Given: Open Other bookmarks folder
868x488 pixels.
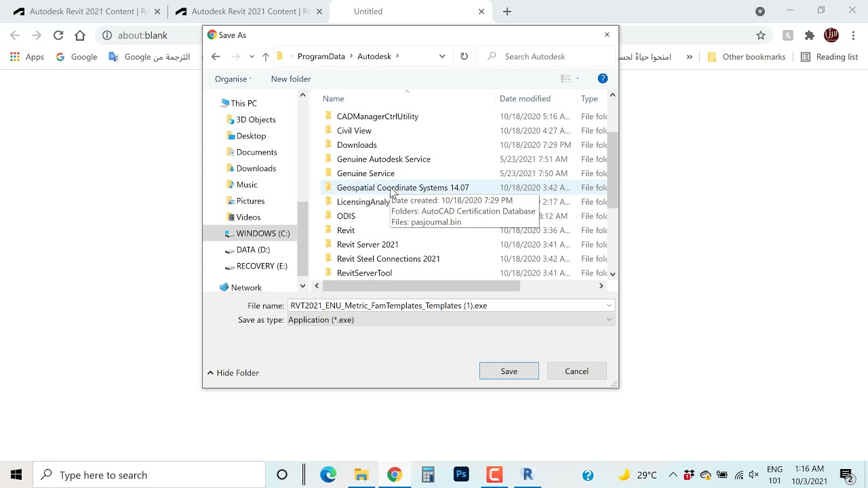Looking at the screenshot, I should pyautogui.click(x=746, y=57).
